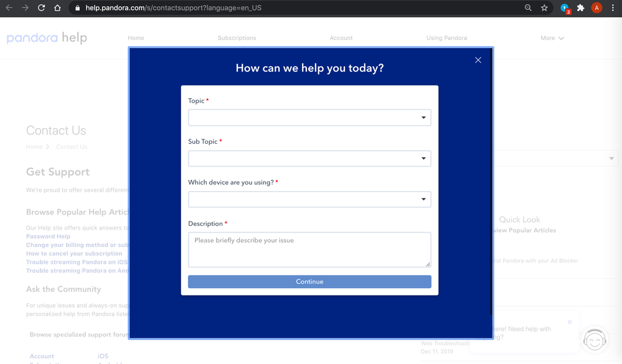Close the help dialog with X icon
Image resolution: width=622 pixels, height=364 pixels.
478,60
